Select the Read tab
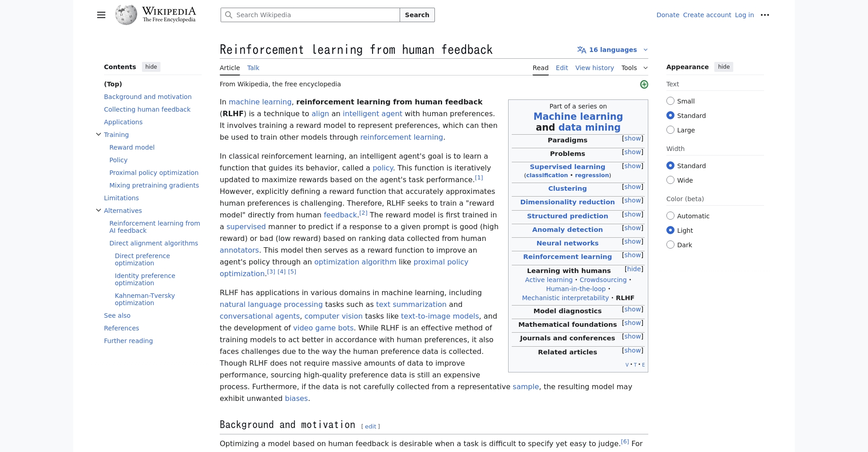 [540, 68]
